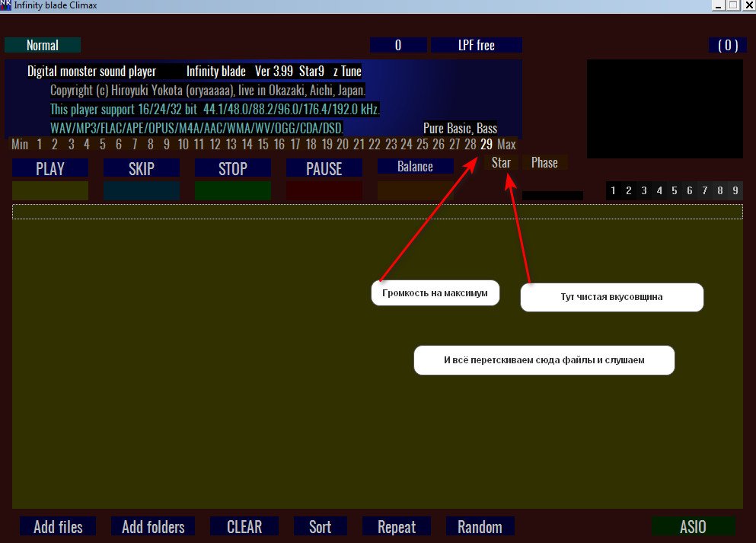The height and width of the screenshot is (543, 756).
Task: Choose volume step 18
Action: tap(311, 144)
